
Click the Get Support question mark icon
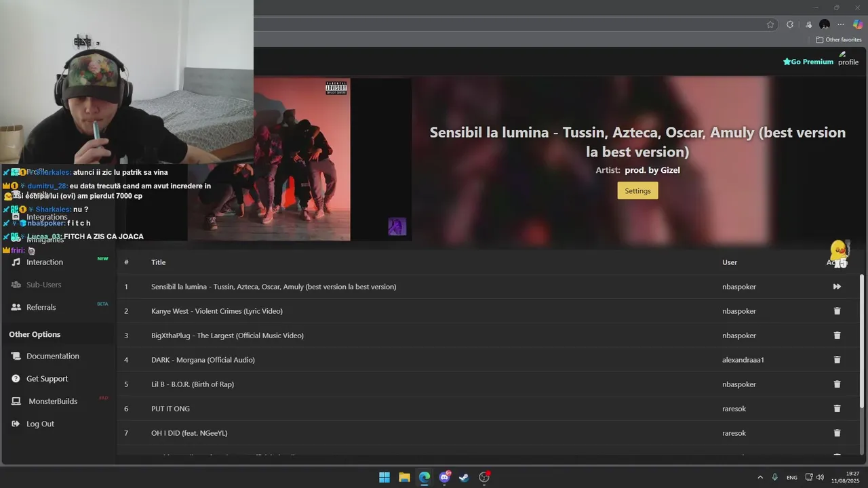16,379
